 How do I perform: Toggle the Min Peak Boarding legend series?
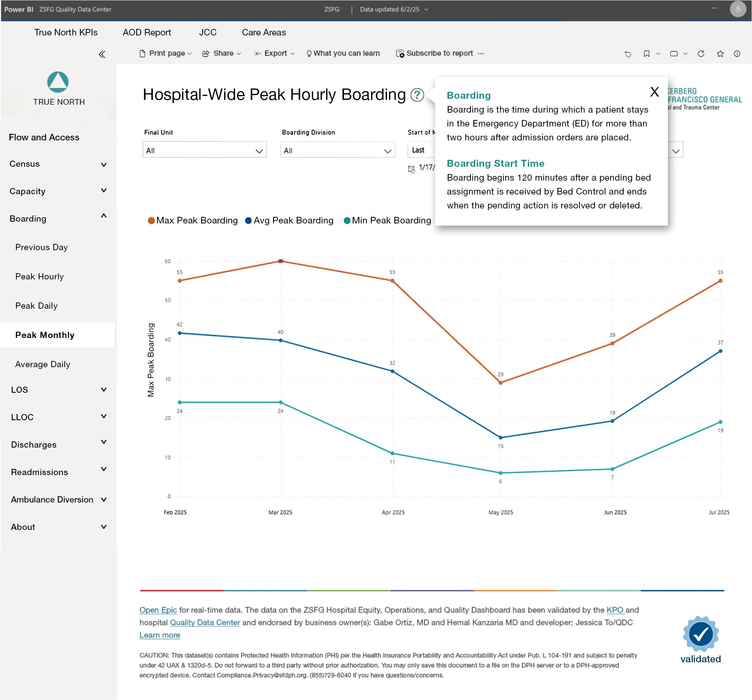388,220
